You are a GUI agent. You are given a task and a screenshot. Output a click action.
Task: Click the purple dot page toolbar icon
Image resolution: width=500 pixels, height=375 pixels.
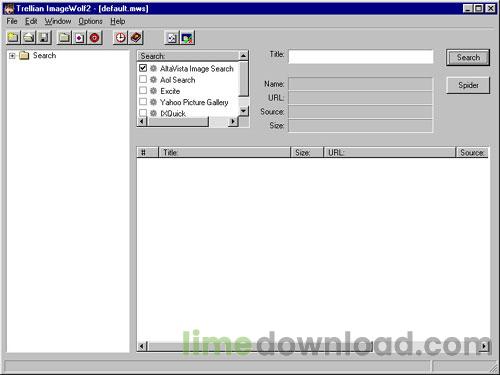tap(79, 38)
